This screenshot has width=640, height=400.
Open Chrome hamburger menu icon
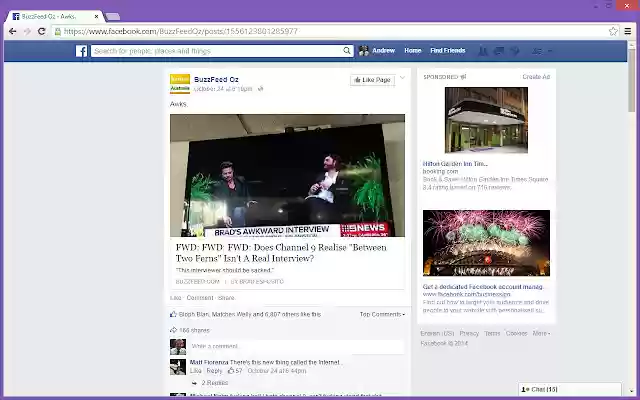(628, 31)
